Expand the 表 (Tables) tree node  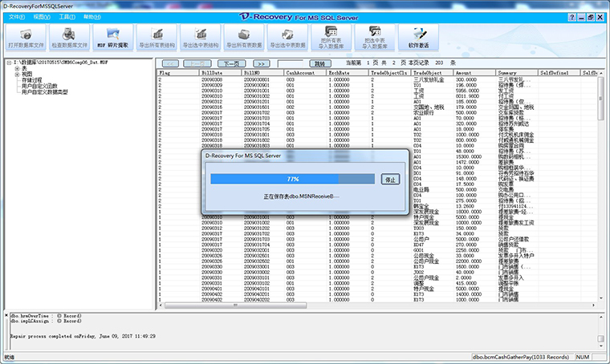coord(17,68)
